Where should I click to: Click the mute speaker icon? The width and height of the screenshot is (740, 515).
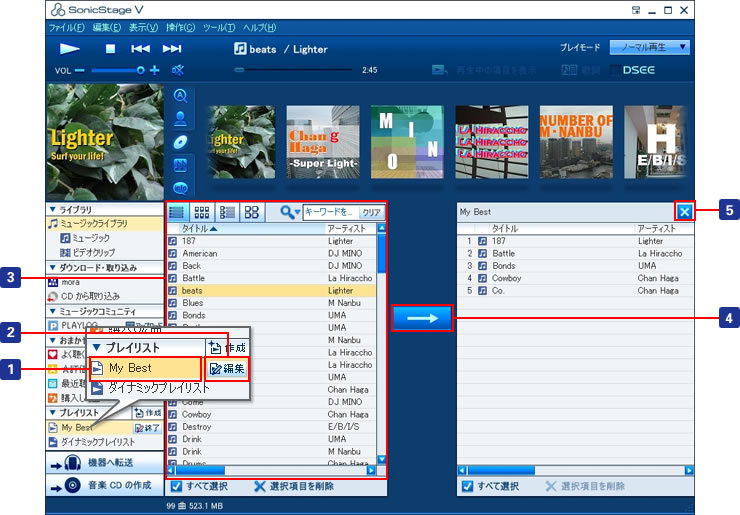pyautogui.click(x=179, y=70)
